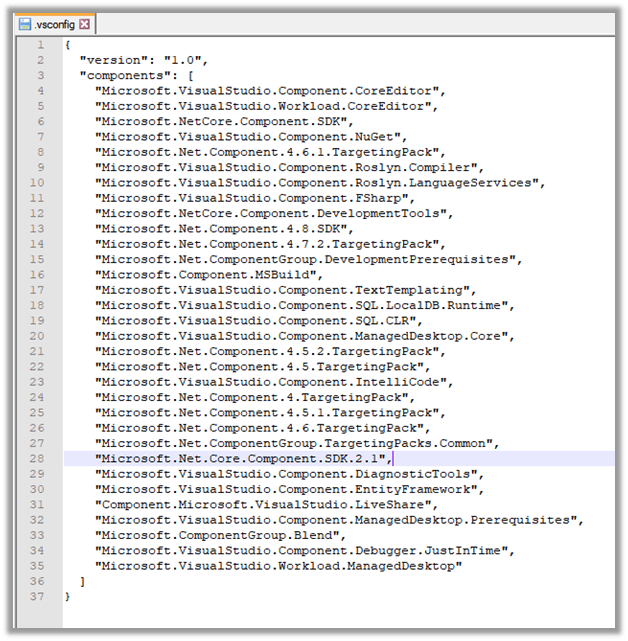
Task: Click the save icon on .vsconfig tab
Action: point(25,24)
